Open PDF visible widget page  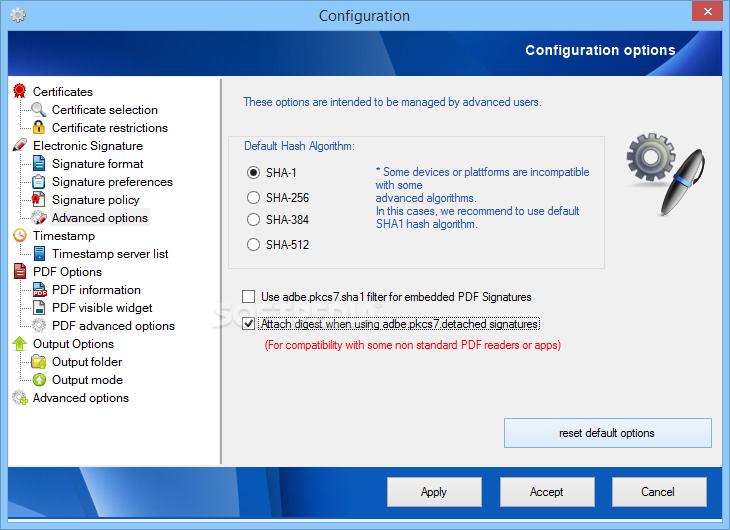[x=102, y=308]
